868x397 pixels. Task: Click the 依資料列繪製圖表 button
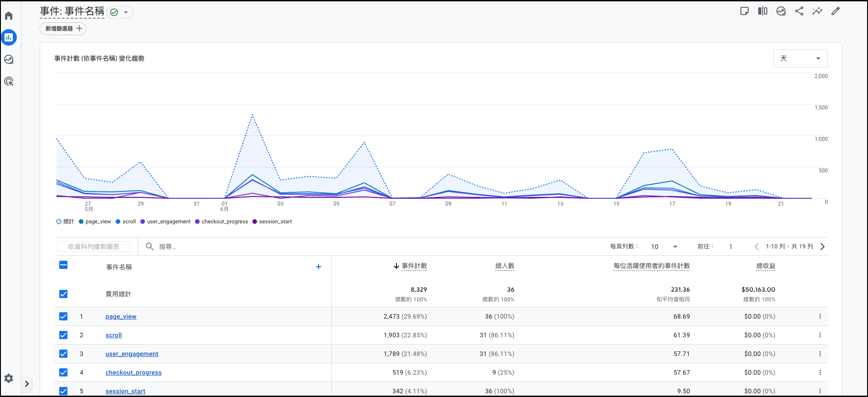(93, 247)
